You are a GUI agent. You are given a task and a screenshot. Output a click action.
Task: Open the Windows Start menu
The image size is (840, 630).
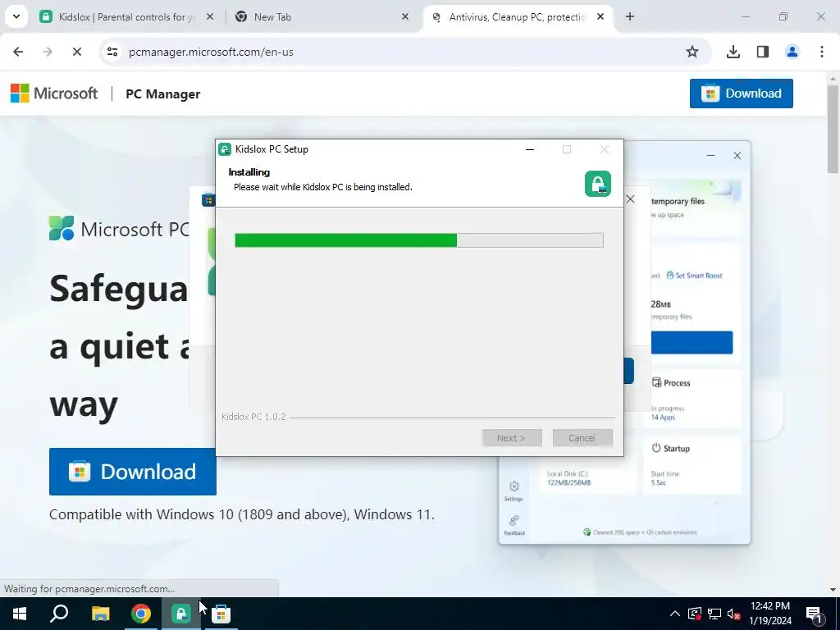point(20,614)
